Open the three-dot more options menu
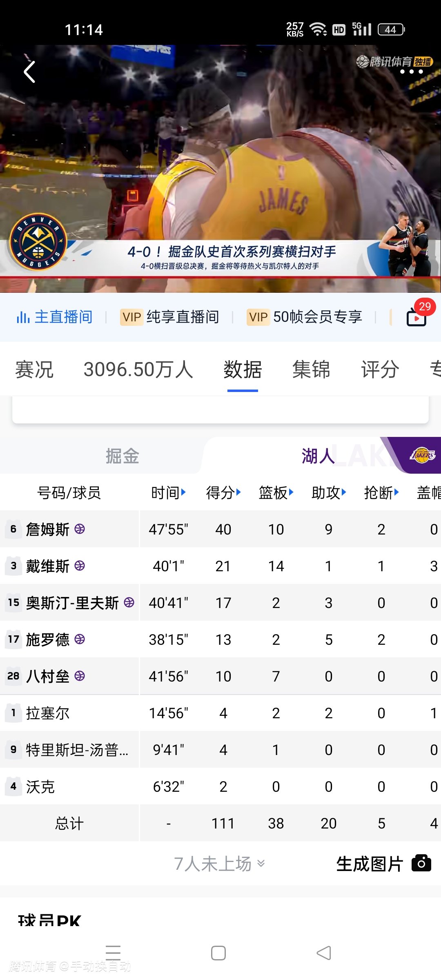This screenshot has height=980, width=441. click(411, 72)
